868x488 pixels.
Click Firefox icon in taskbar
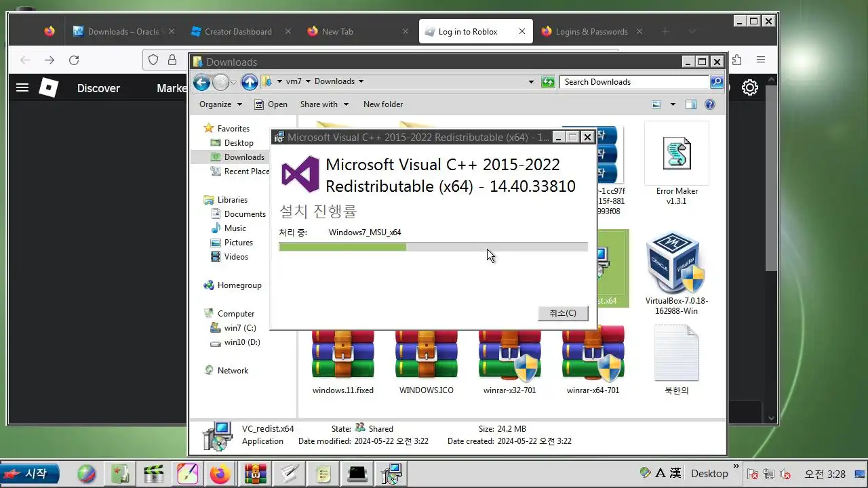click(x=220, y=474)
